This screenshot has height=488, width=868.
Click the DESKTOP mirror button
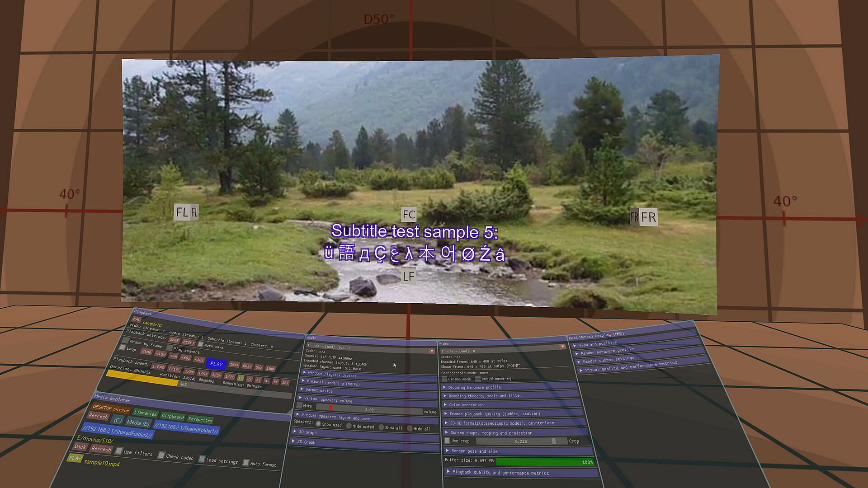pyautogui.click(x=111, y=409)
